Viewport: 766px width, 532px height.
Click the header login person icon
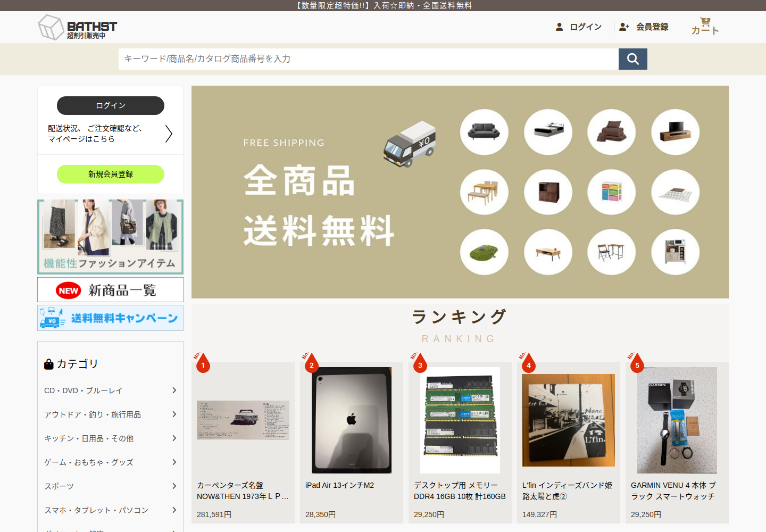[x=559, y=27]
